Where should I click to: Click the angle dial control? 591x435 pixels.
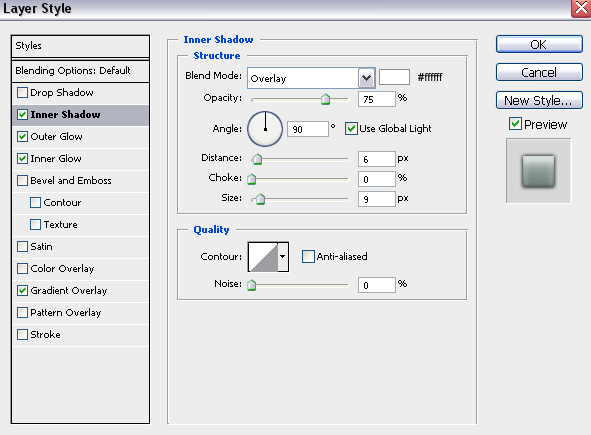[265, 129]
